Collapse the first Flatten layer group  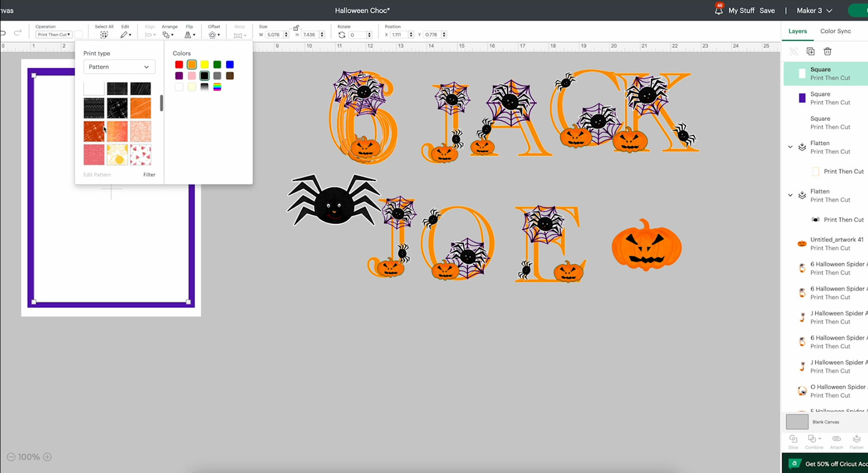click(x=790, y=147)
